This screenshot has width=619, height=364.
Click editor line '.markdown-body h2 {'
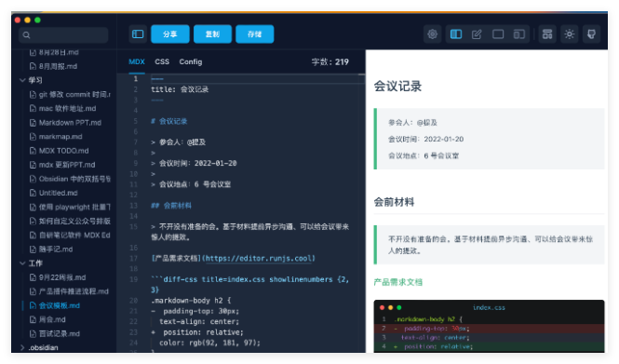tap(191, 301)
